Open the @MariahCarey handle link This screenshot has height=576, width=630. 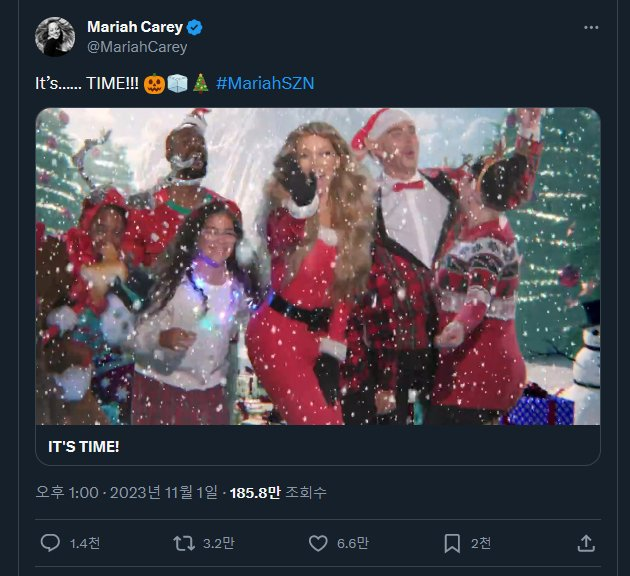point(137,47)
